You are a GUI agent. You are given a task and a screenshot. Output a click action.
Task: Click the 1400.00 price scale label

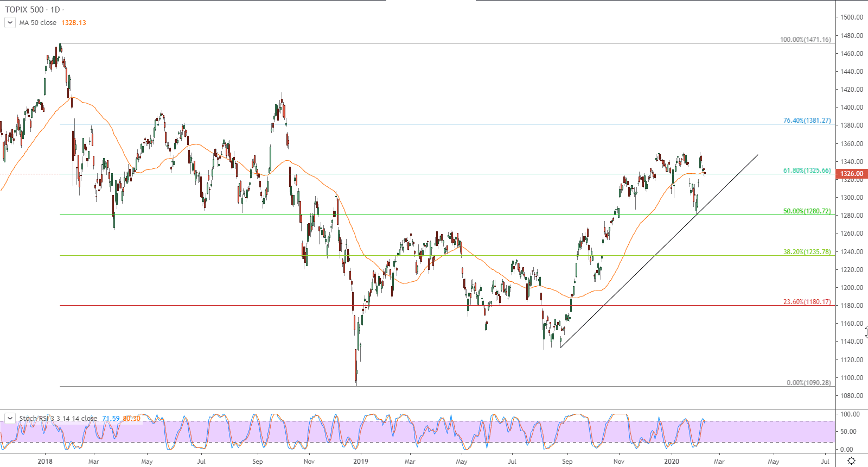coord(852,108)
